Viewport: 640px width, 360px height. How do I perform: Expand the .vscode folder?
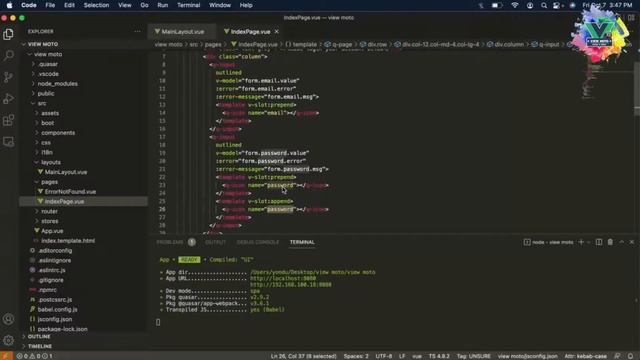(48, 74)
